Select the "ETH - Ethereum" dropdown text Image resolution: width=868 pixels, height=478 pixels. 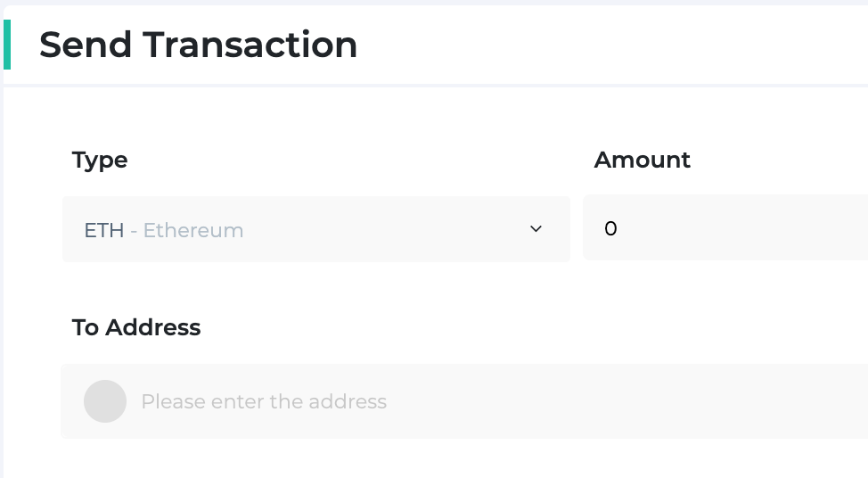[164, 230]
